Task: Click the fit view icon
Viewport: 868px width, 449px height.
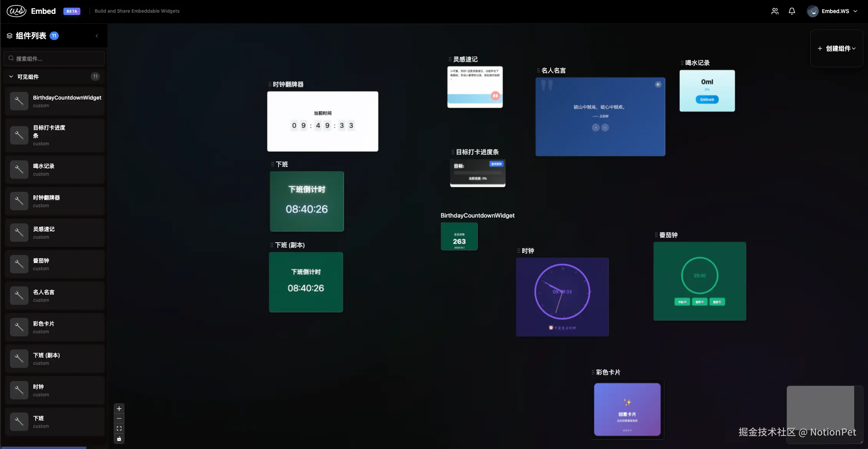Action: [119, 429]
